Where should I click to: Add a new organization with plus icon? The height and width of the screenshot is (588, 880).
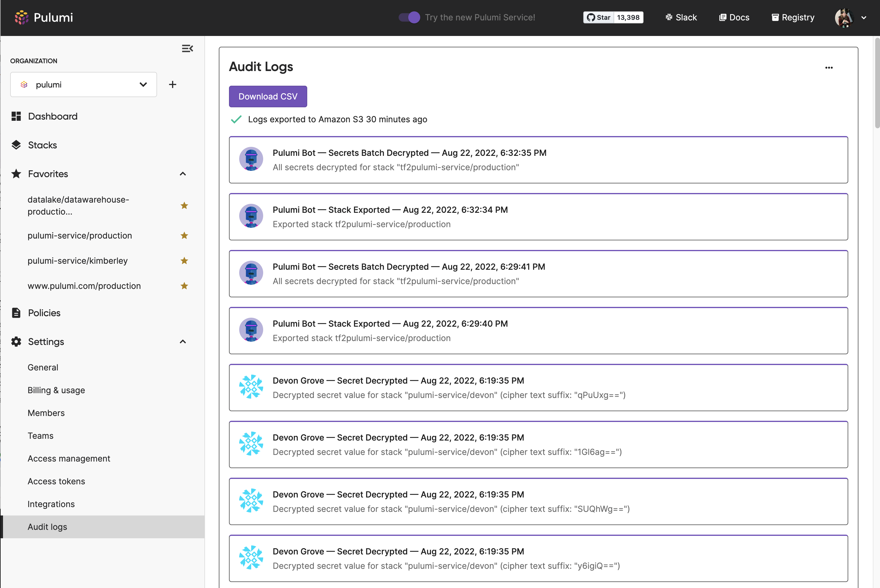172,85
